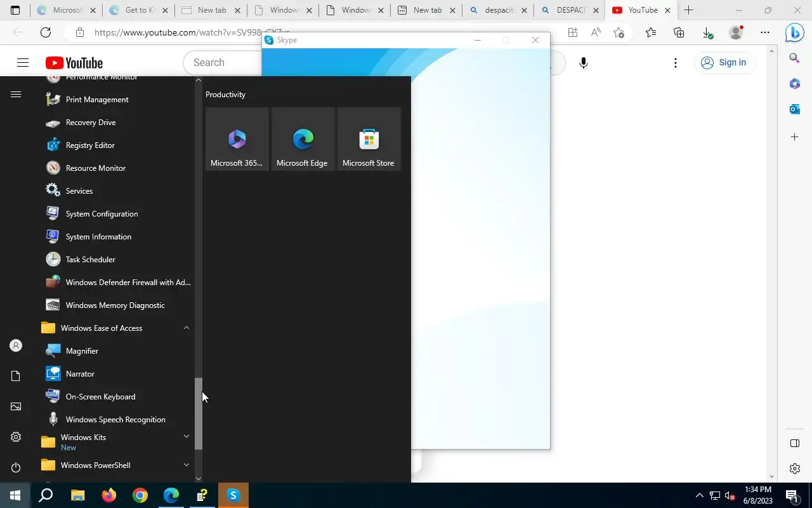This screenshot has width=812, height=508.
Task: Start Narrator
Action: point(117,374)
